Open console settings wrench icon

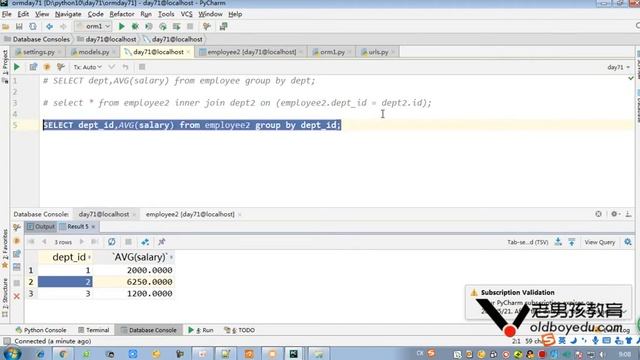61,67
